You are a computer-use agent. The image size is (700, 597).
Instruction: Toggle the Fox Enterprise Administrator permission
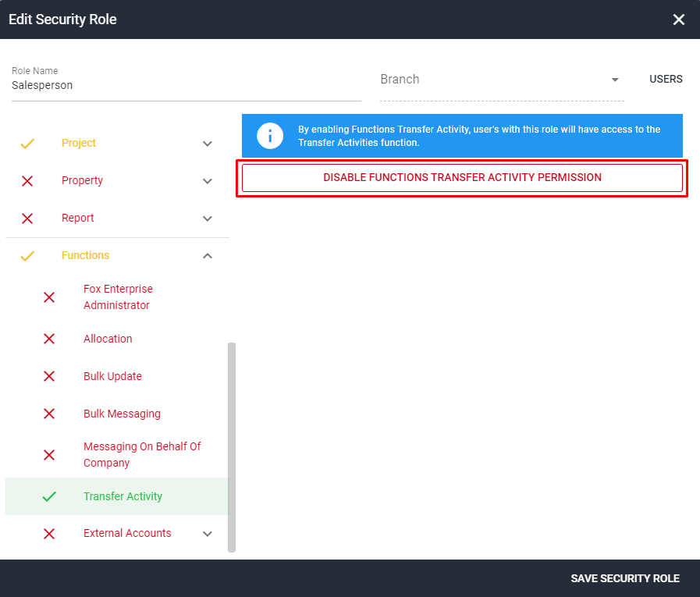click(48, 297)
